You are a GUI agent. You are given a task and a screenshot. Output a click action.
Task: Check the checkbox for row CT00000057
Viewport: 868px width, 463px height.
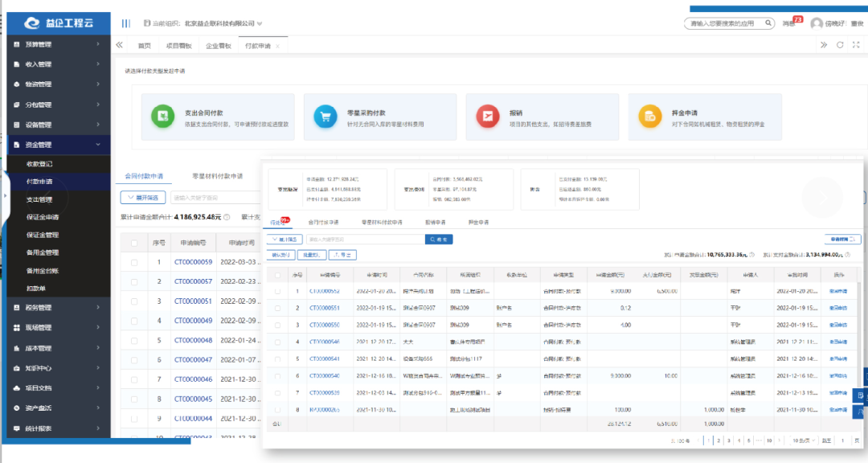tap(134, 282)
